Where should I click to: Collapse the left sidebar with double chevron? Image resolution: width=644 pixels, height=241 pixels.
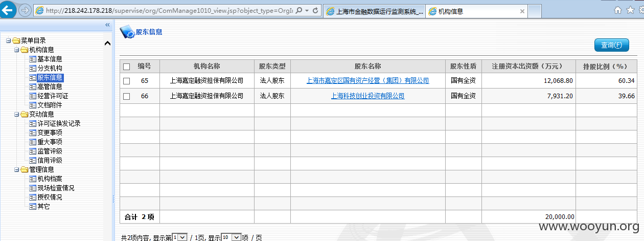[x=107, y=25]
